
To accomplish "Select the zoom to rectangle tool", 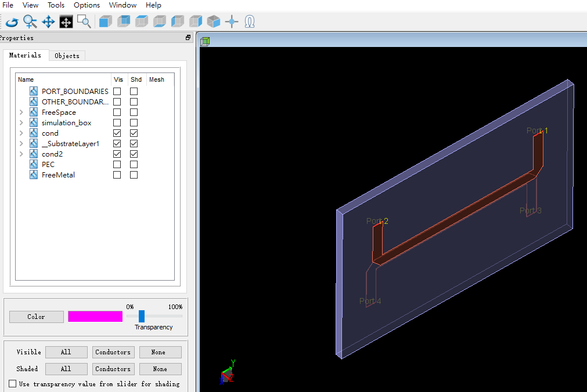I will click(x=84, y=21).
